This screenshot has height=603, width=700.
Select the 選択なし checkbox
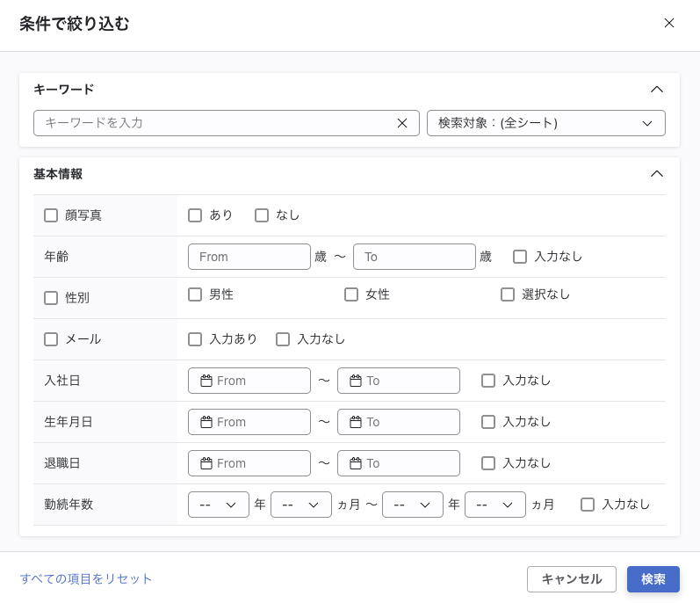[x=508, y=294]
